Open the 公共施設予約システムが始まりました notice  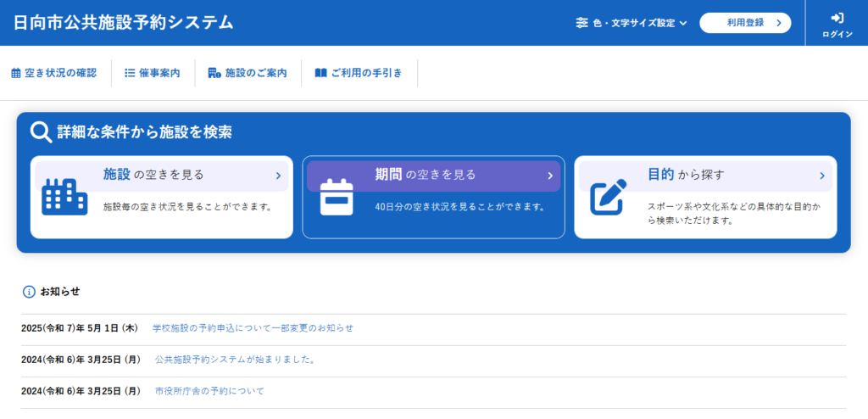click(x=235, y=360)
